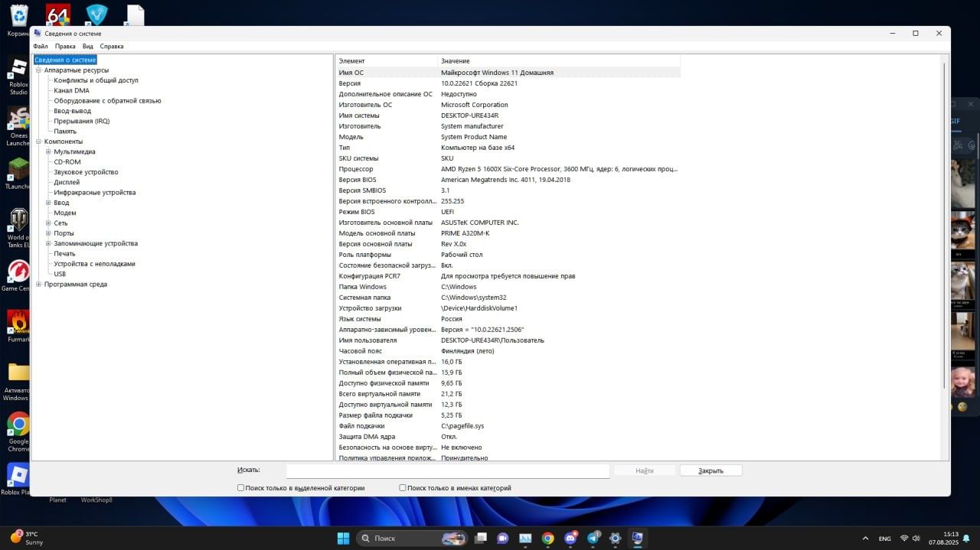Open the volume icon in system tray
The width and height of the screenshot is (980, 550).
[917, 539]
